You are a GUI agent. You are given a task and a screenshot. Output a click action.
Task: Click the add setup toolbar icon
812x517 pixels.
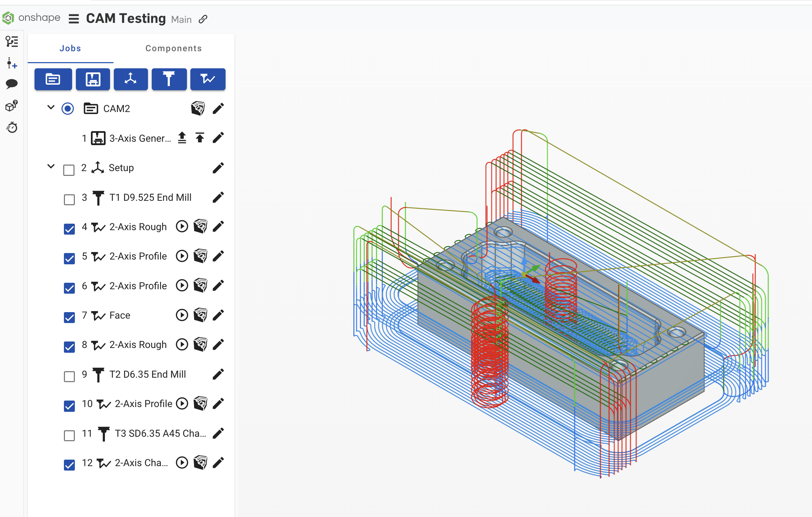point(131,79)
